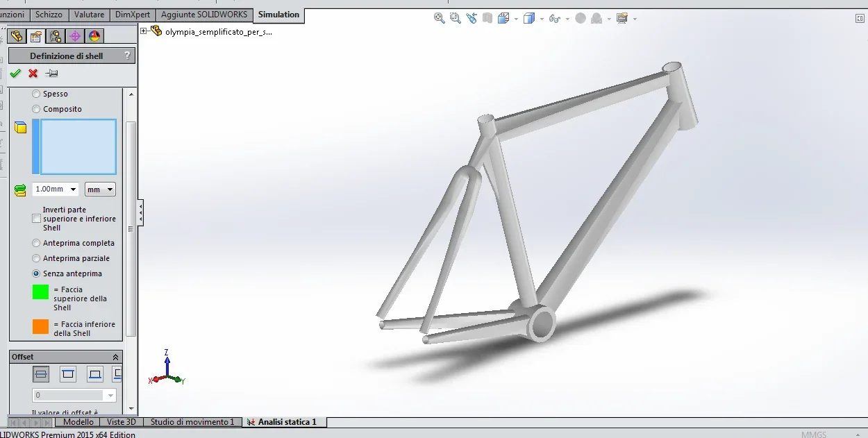868x438 pixels.
Task: Switch to the Valutare ribbon tab
Action: point(89,15)
